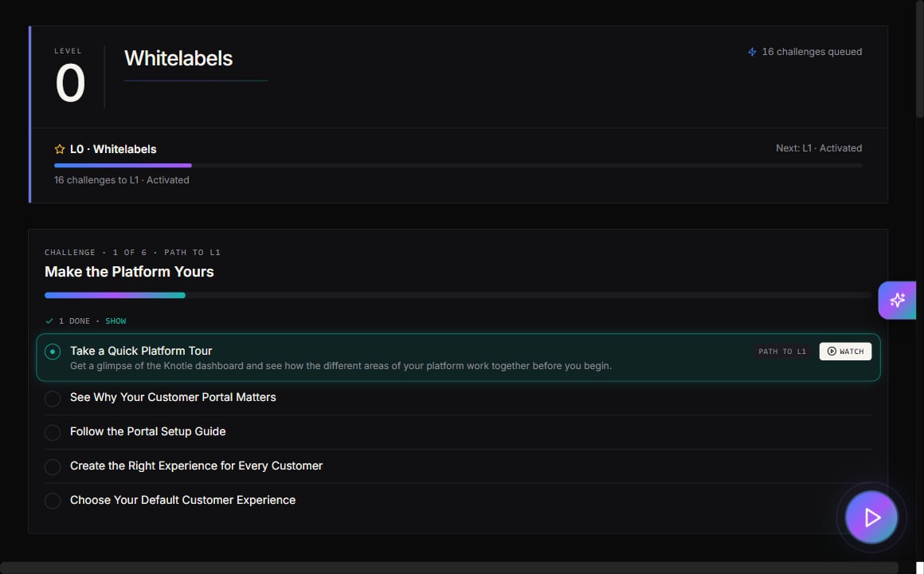
Task: Open See Why Your Customer Portal Matters
Action: tap(173, 397)
